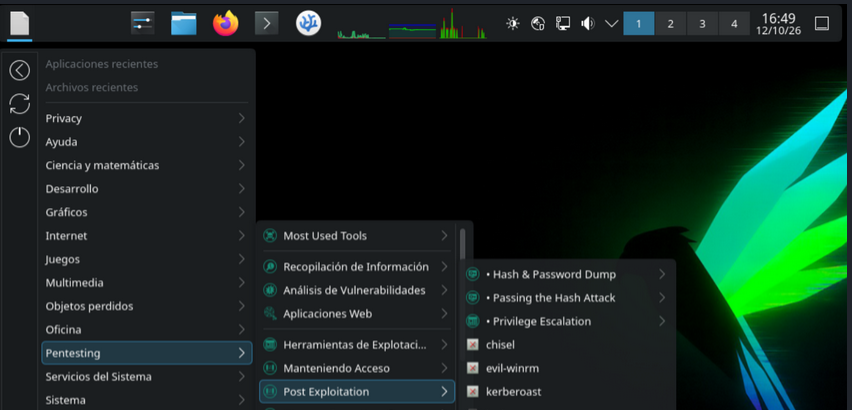Click Recopilación de Información icon
Image resolution: width=852 pixels, height=410 pixels.
pos(270,267)
